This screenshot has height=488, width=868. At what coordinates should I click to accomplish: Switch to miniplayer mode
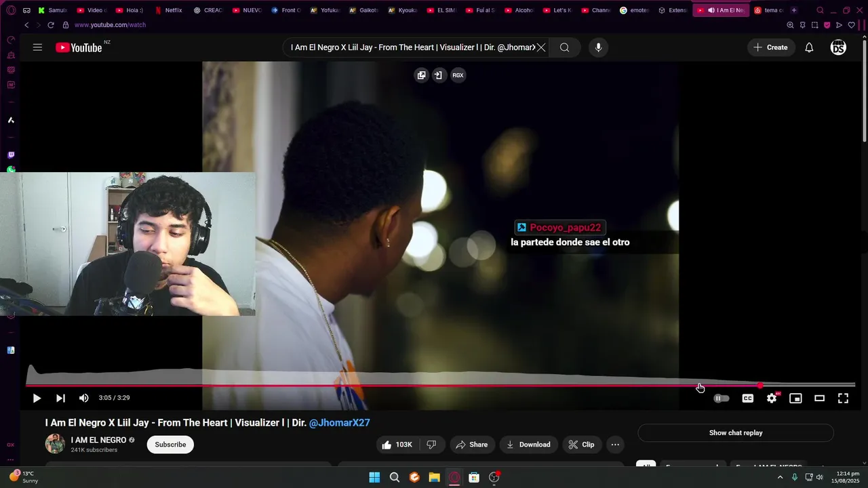[x=795, y=399]
